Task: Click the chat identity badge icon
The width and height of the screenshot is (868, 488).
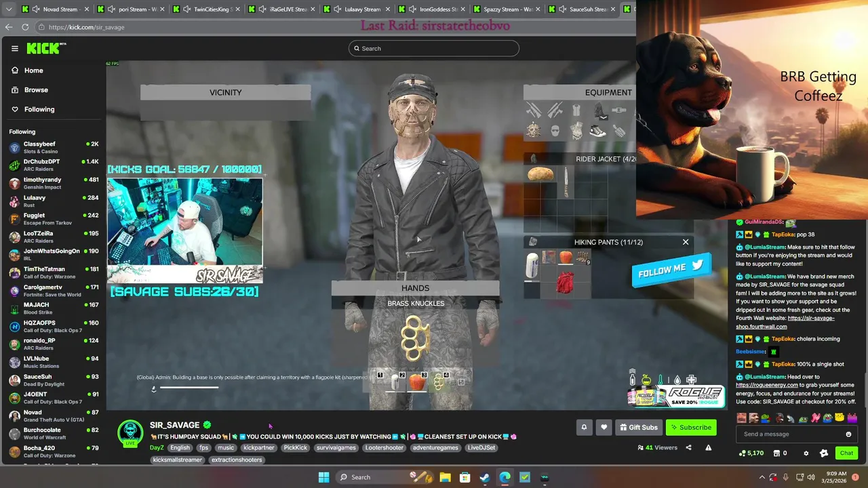Action: 824,453
